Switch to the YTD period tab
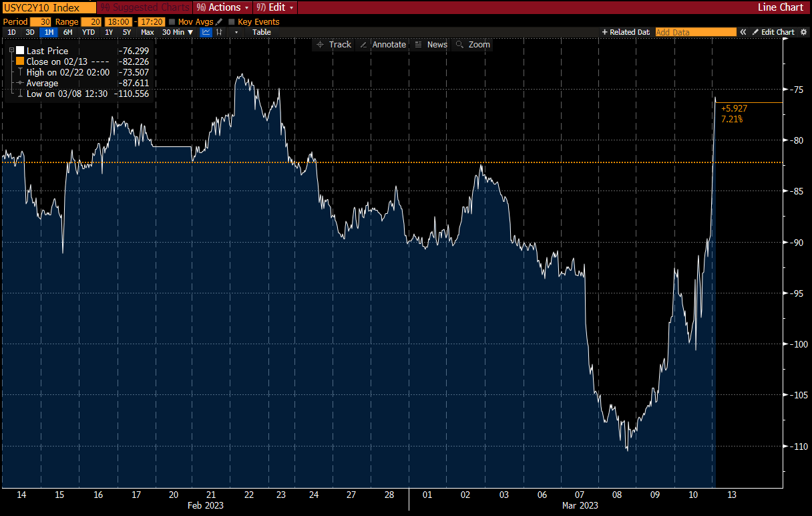Image resolution: width=812 pixels, height=516 pixels. click(87, 32)
